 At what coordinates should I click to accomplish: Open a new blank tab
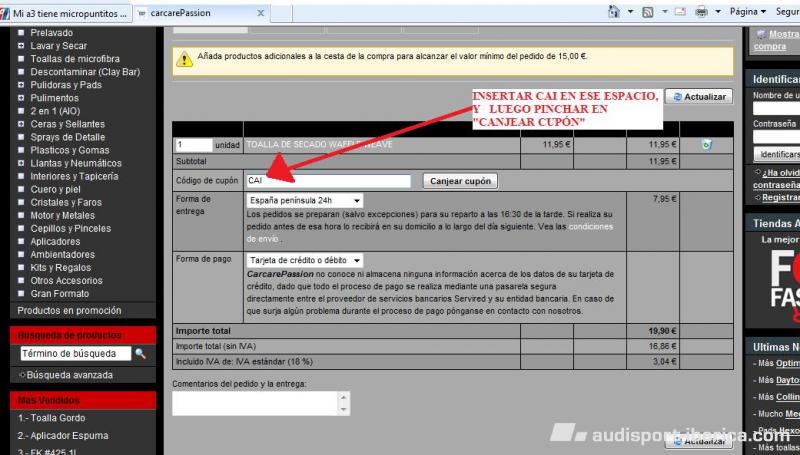click(281, 14)
